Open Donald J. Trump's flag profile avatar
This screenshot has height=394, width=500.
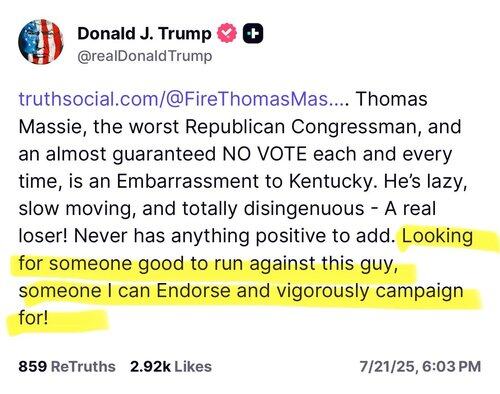41,42
